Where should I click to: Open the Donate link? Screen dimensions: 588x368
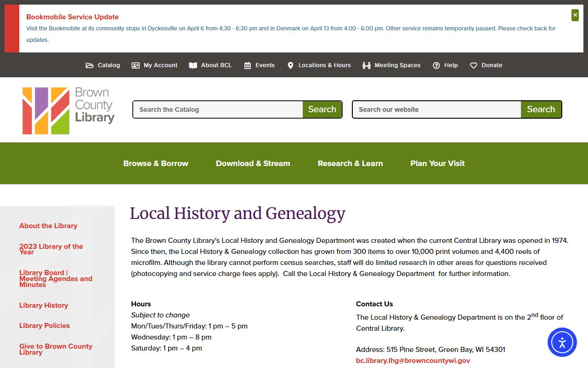492,65
